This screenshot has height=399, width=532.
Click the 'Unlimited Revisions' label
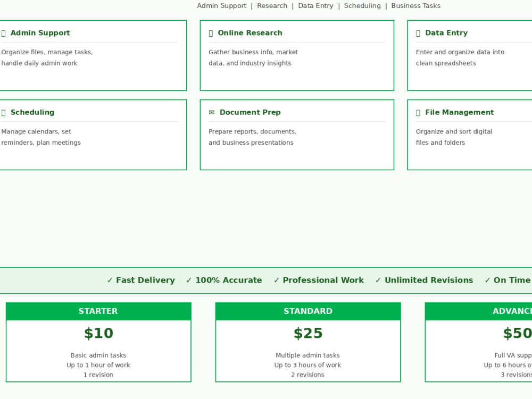429,280
